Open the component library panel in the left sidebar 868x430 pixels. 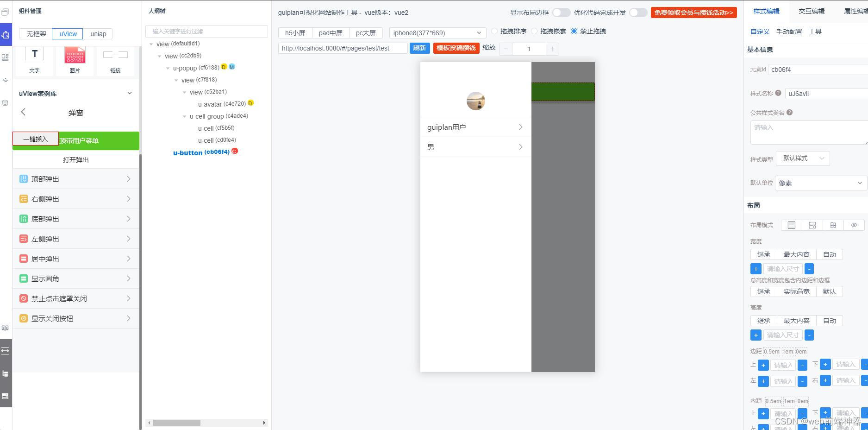pos(6,34)
